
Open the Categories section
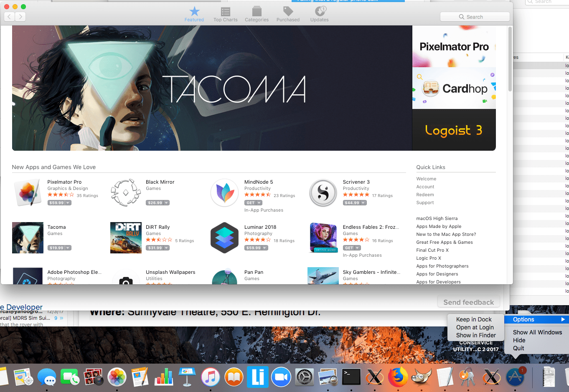coord(257,14)
